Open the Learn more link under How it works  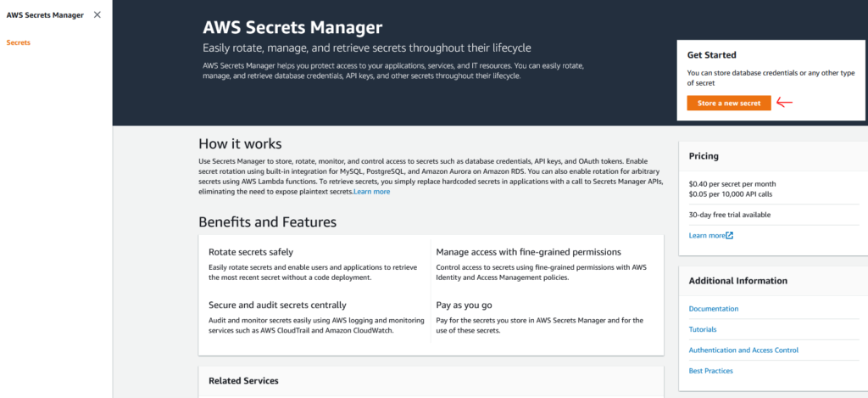372,192
